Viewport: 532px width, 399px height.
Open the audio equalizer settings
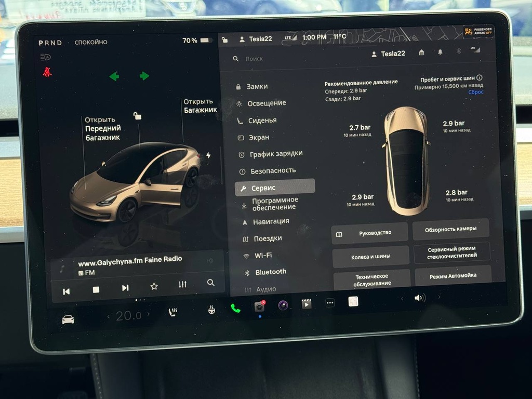pos(182,284)
